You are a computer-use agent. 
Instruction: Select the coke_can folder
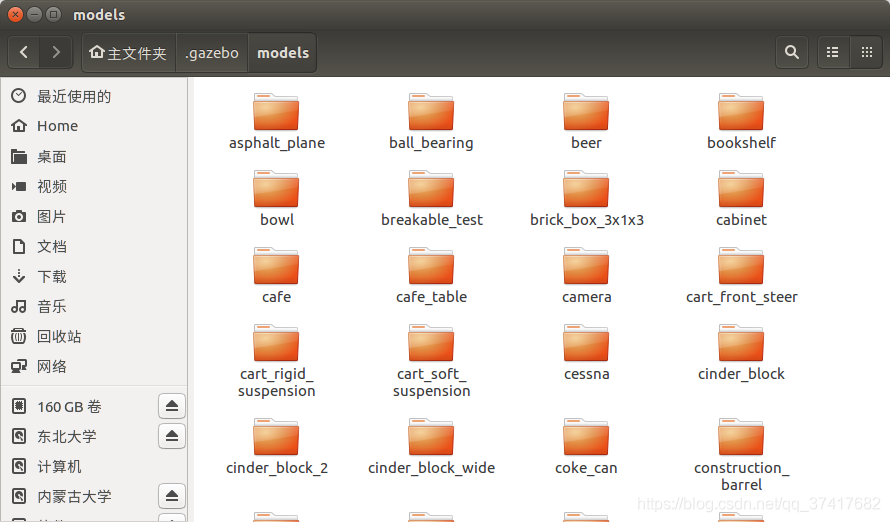(586, 447)
